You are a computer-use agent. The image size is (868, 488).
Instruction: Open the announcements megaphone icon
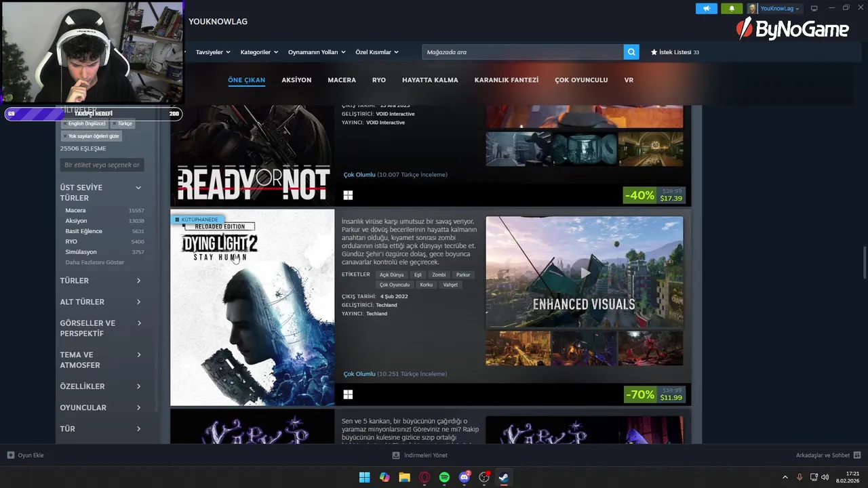click(x=706, y=9)
